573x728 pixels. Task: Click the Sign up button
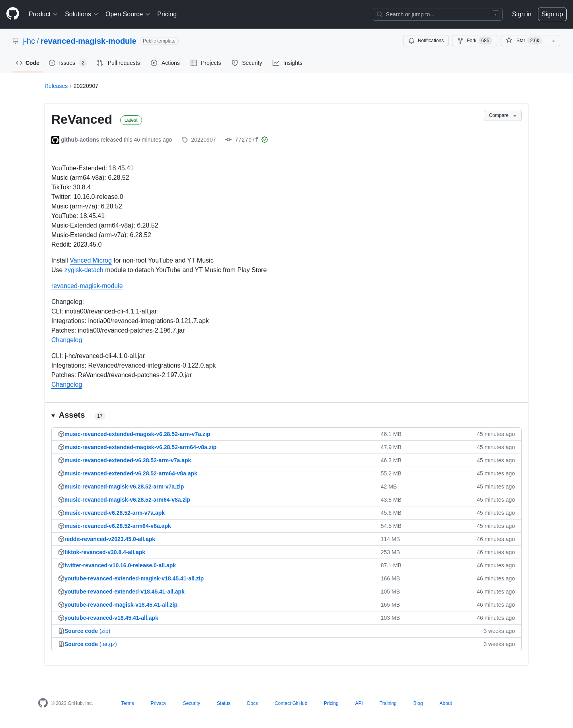click(x=552, y=14)
